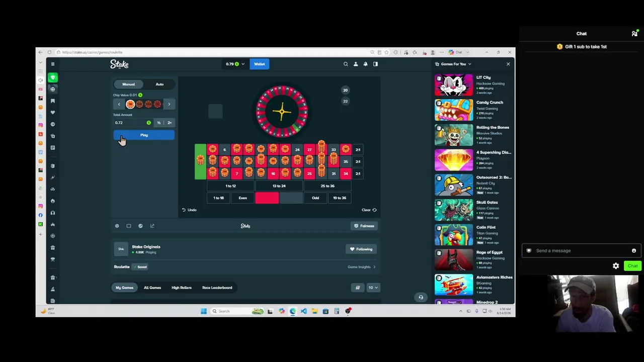Bet on the black colour field
The height and width of the screenshot is (362, 644).
click(291, 198)
